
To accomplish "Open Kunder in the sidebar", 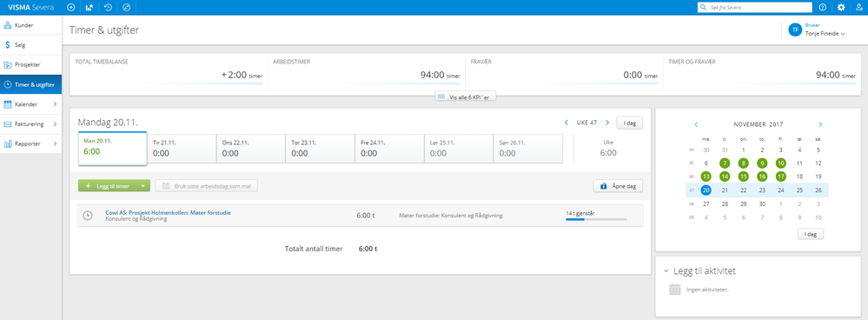I will [x=31, y=25].
